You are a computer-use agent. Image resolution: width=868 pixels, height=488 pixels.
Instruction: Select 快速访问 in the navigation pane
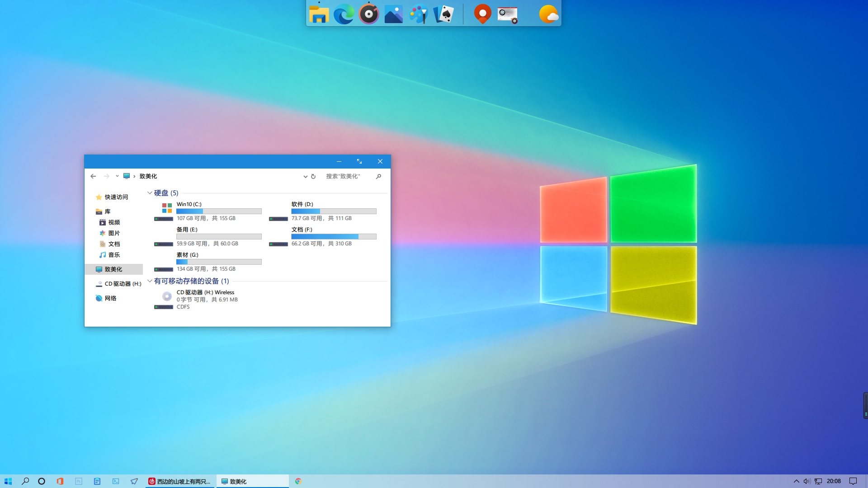pos(116,197)
